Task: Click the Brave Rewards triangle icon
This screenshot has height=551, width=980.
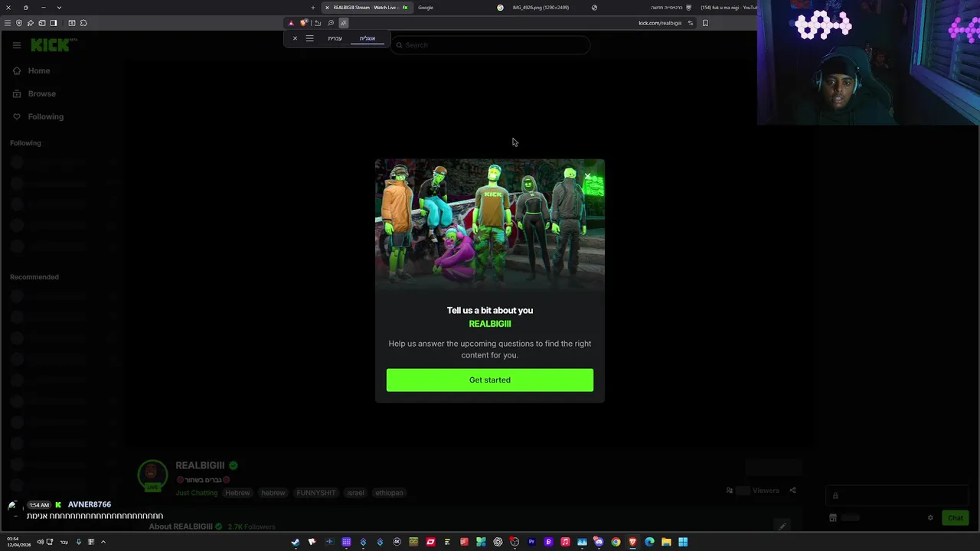Action: [x=291, y=23]
